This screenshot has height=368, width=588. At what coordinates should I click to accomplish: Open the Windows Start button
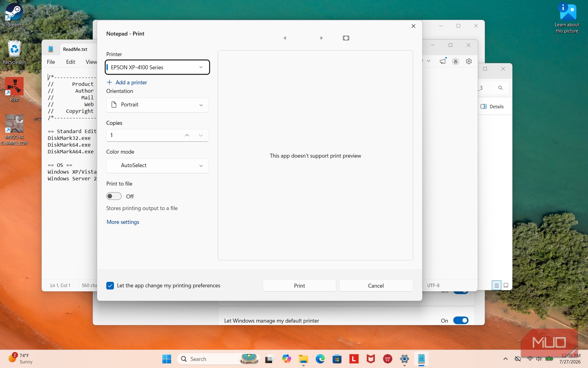(x=167, y=359)
